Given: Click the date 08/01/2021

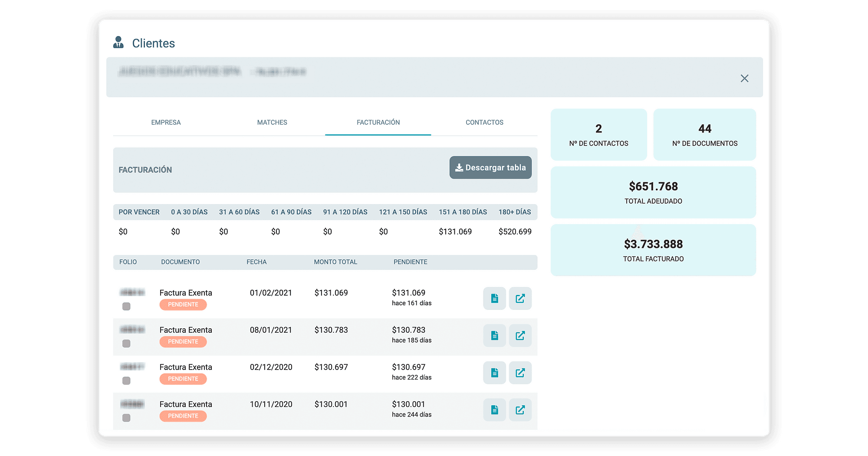Looking at the screenshot, I should pyautogui.click(x=271, y=330).
